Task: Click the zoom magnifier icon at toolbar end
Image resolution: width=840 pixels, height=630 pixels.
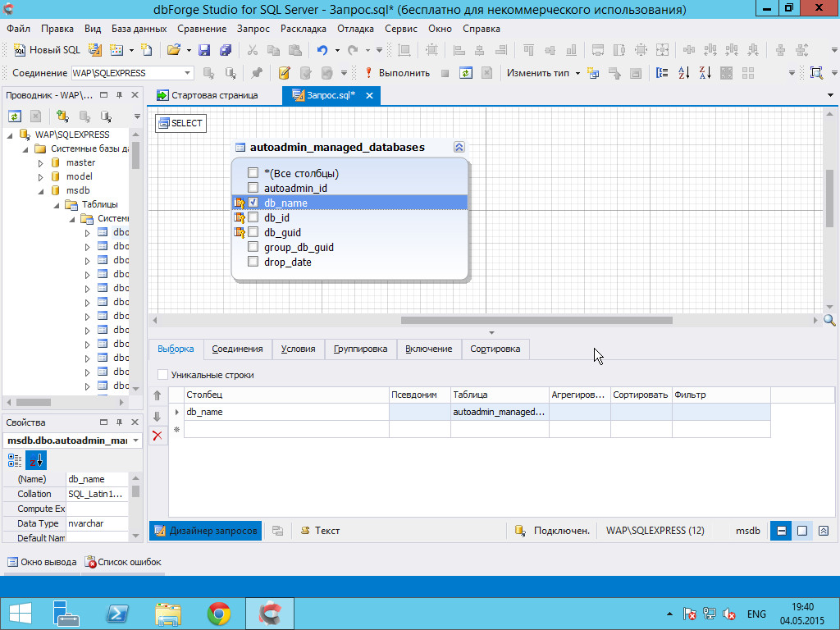Action: tap(816, 73)
